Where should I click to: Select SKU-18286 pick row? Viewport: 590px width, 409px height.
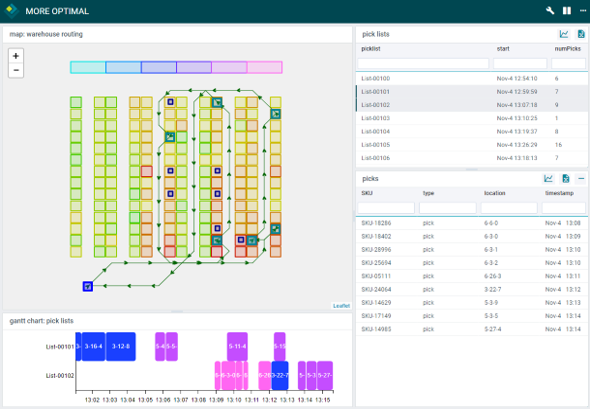pyautogui.click(x=471, y=223)
